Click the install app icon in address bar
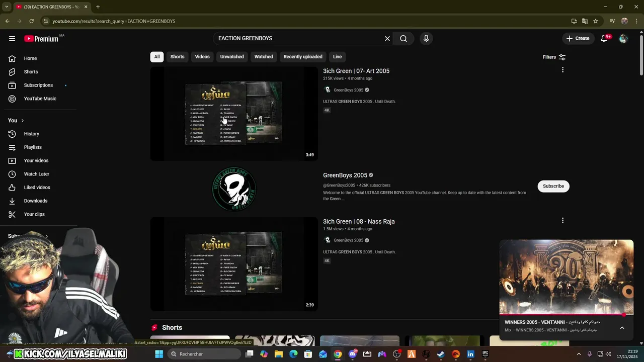This screenshot has height=362, width=644. pos(574,21)
